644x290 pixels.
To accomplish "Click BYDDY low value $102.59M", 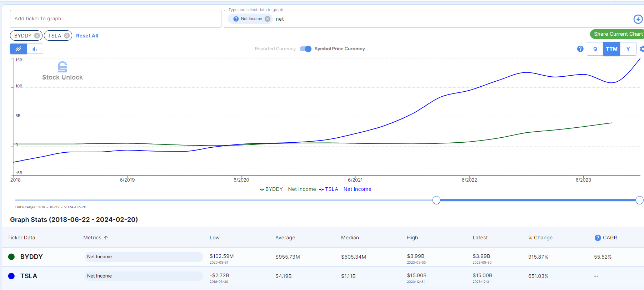I will pos(222,256).
